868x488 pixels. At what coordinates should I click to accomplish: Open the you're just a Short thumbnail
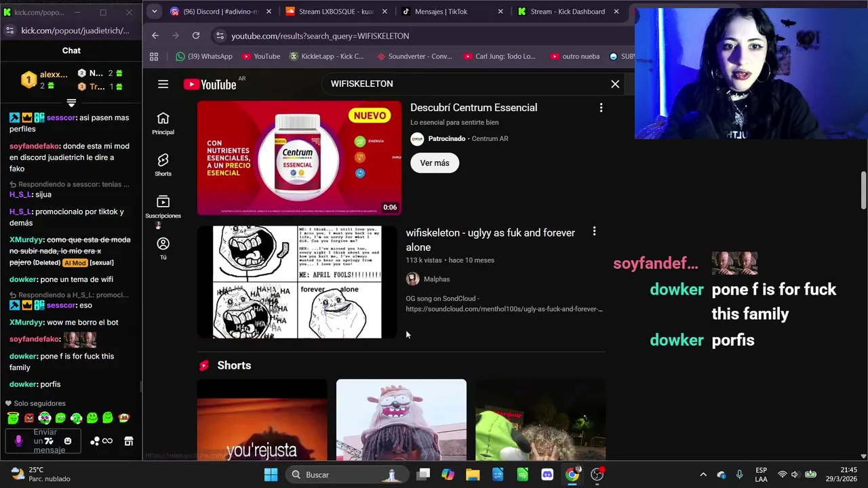point(262,420)
